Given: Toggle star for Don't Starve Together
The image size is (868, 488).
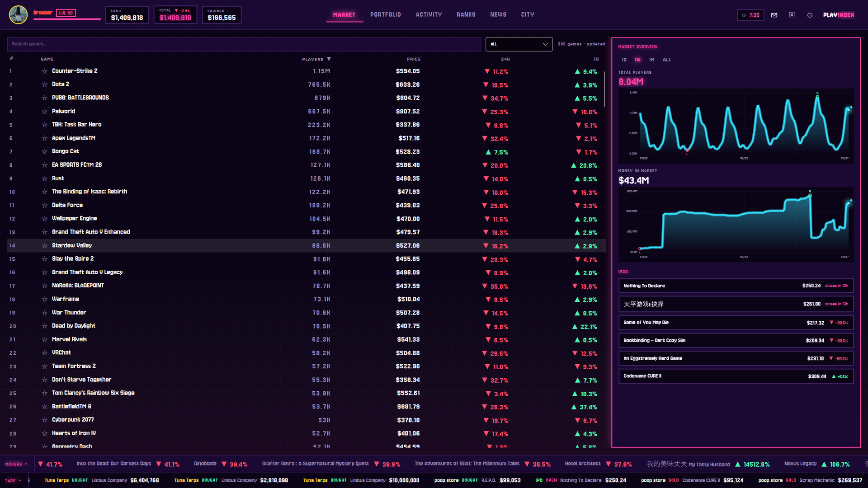Looking at the screenshot, I should [x=45, y=380].
